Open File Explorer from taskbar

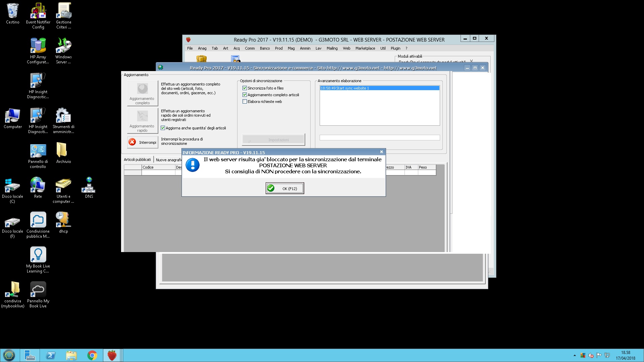[71, 355]
